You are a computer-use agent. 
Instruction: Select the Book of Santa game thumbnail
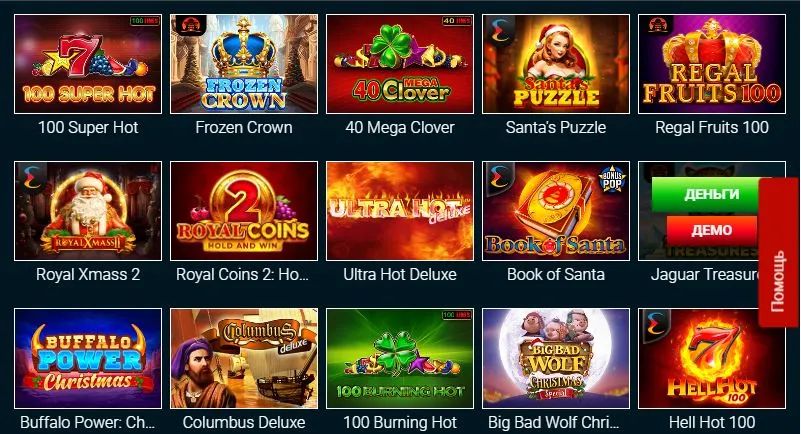pos(556,211)
